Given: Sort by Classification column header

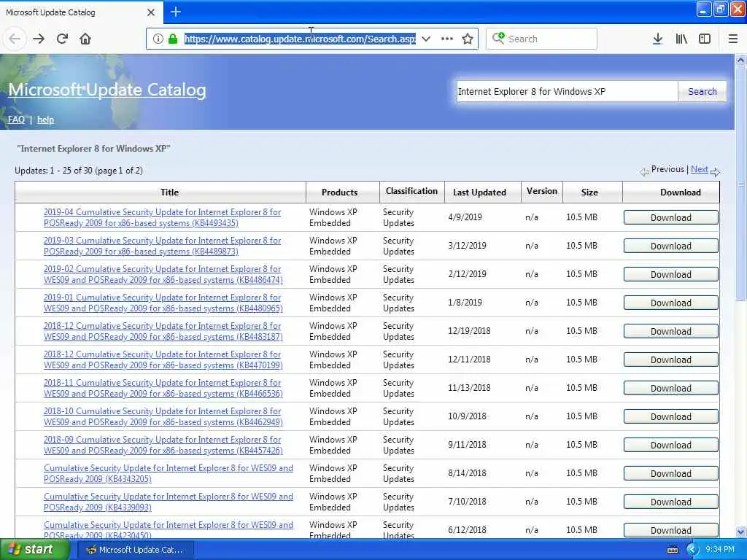Looking at the screenshot, I should [x=411, y=191].
